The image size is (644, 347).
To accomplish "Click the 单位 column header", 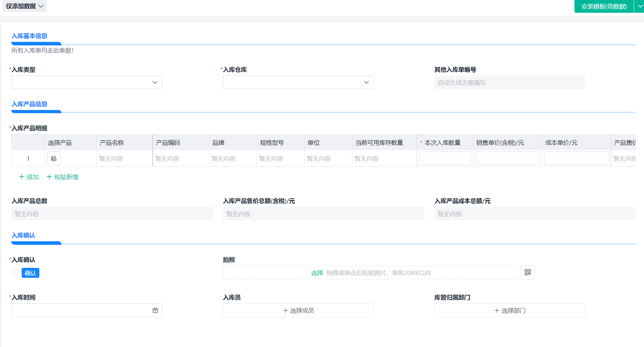I will click(x=328, y=142).
